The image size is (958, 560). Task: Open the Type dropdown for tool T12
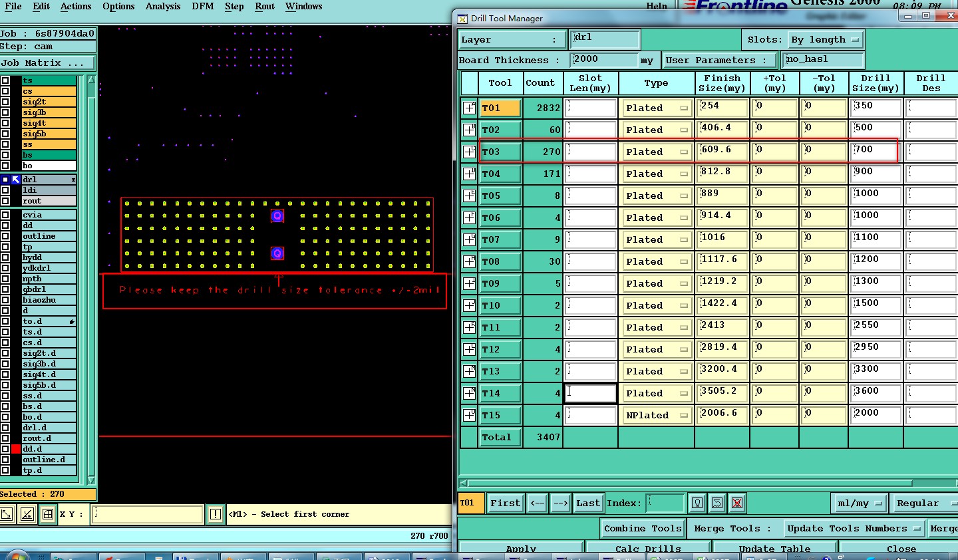pyautogui.click(x=657, y=349)
